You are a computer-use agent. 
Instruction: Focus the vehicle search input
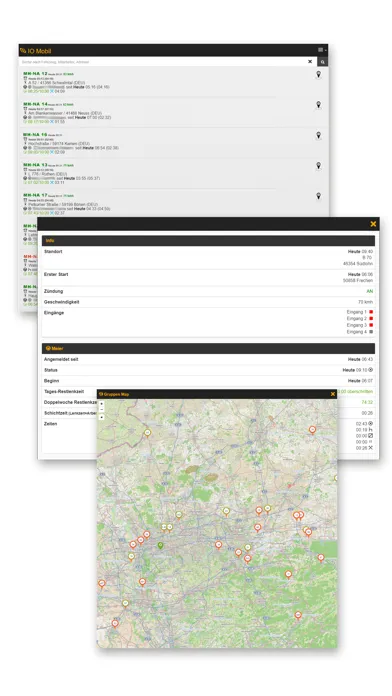[x=163, y=62]
